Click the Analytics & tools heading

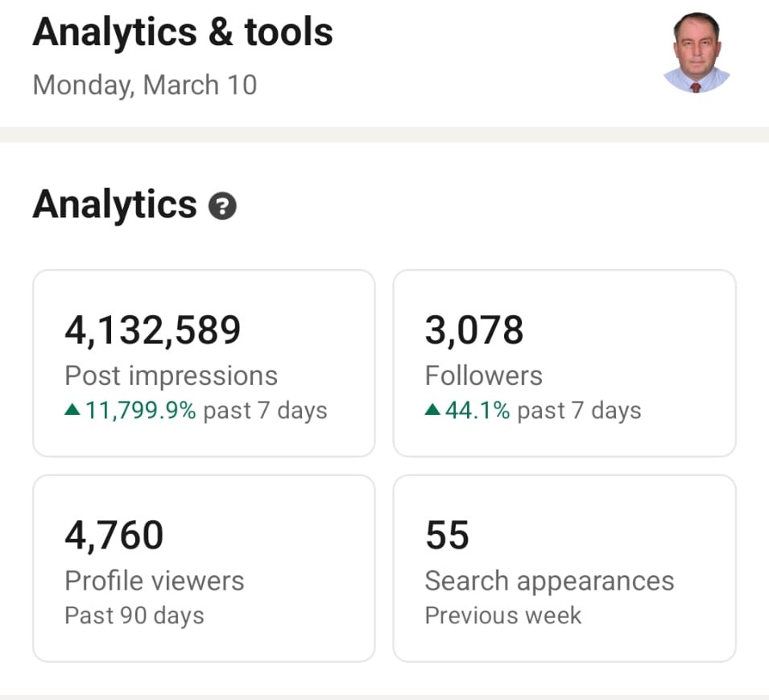(183, 32)
